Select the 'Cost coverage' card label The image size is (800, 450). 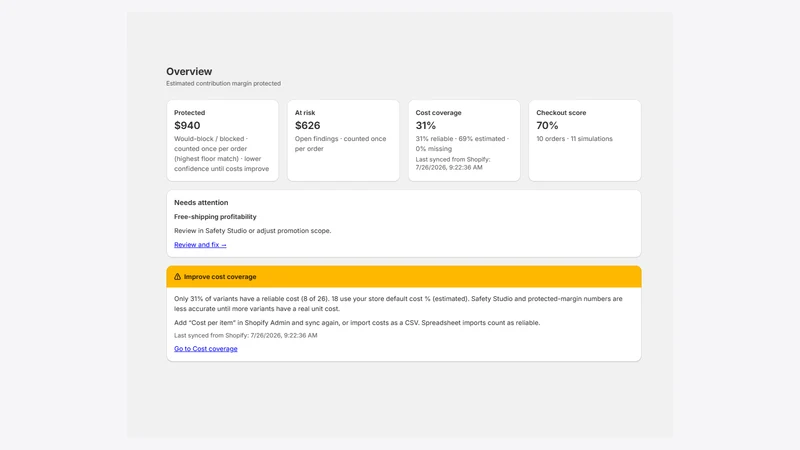[x=438, y=113]
